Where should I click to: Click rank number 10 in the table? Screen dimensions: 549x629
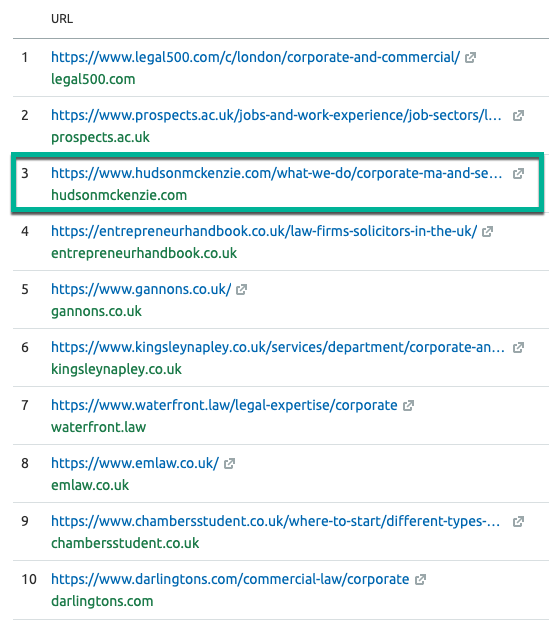[29, 580]
